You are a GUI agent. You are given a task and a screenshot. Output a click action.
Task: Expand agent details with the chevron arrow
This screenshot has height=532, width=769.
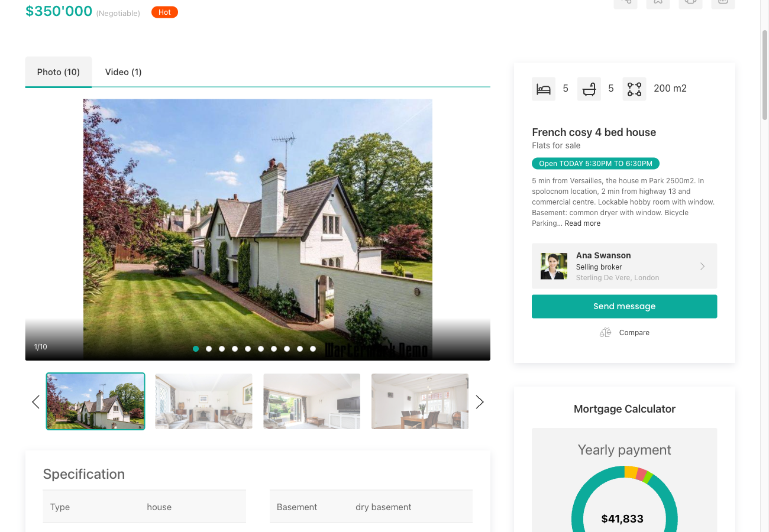pyautogui.click(x=703, y=266)
